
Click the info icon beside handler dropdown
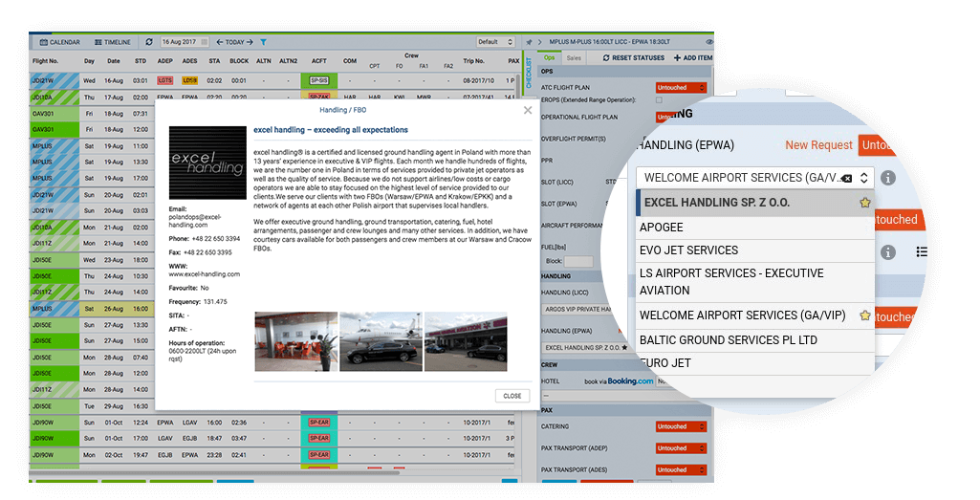[888, 178]
